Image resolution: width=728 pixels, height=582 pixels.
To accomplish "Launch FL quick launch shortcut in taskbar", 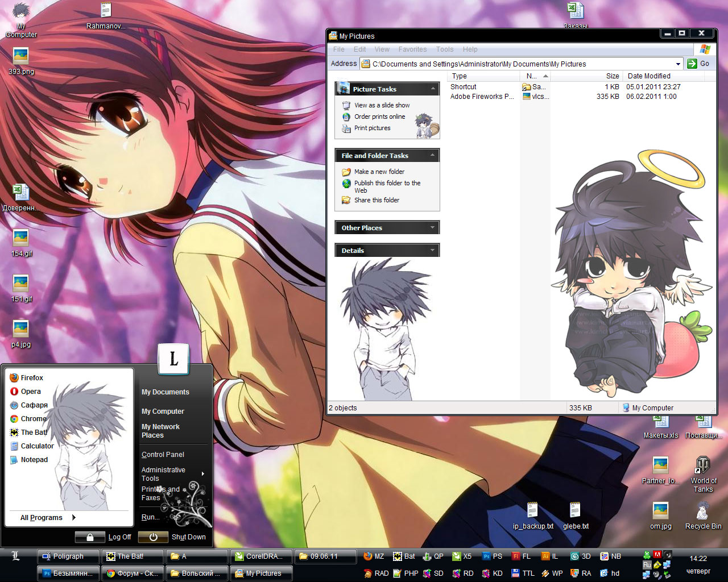I will tap(522, 556).
